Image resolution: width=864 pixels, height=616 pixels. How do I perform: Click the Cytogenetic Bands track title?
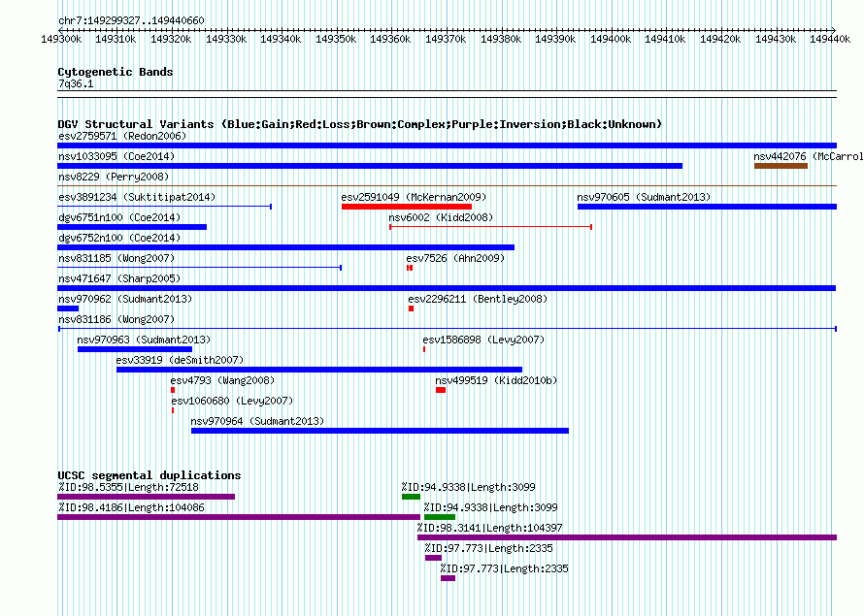coord(116,72)
